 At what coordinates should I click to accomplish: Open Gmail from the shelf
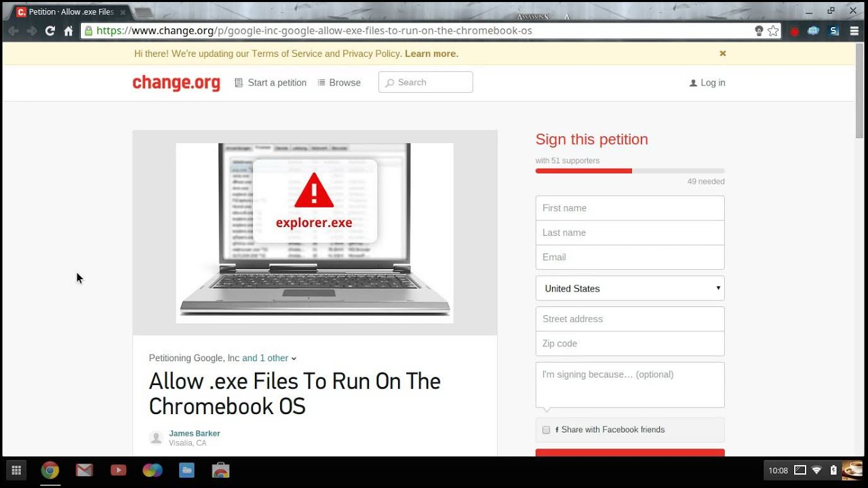pos(84,470)
